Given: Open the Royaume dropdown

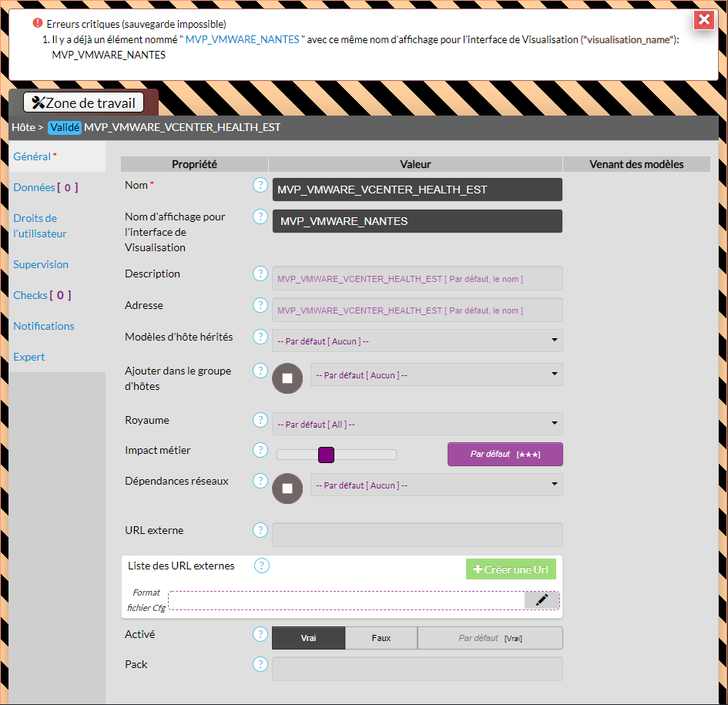Looking at the screenshot, I should click(417, 424).
